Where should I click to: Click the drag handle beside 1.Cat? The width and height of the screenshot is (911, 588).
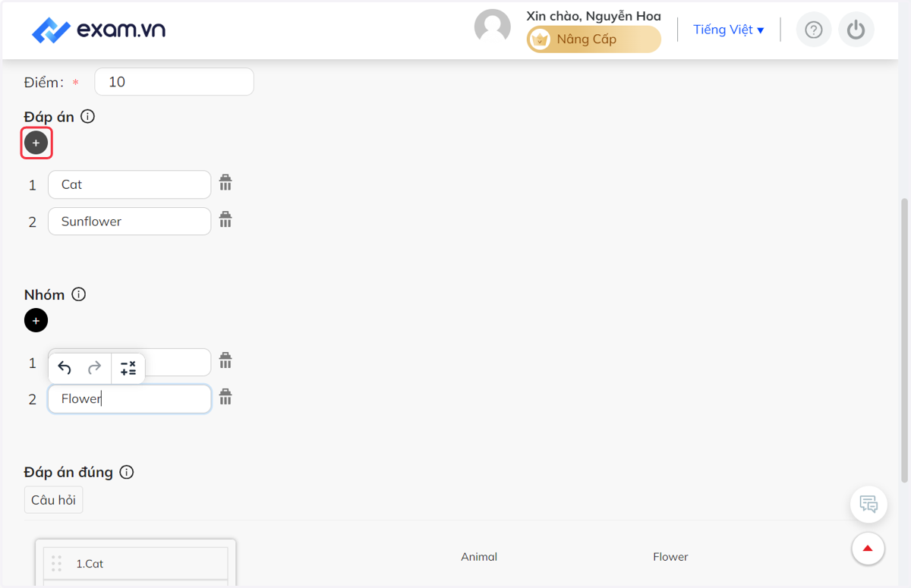pos(56,564)
